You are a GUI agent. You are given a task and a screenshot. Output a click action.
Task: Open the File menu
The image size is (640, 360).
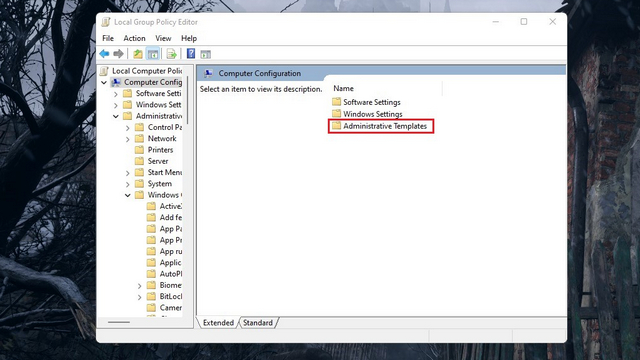(108, 38)
